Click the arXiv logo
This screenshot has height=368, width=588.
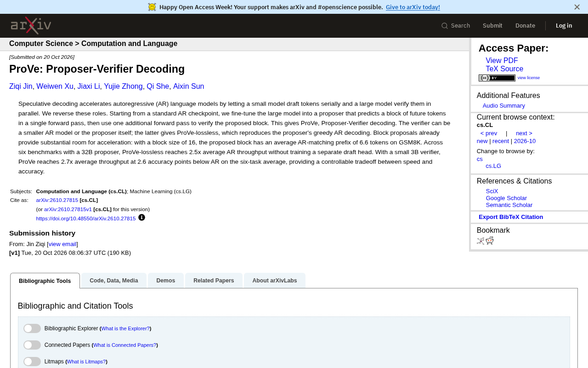[31, 25]
